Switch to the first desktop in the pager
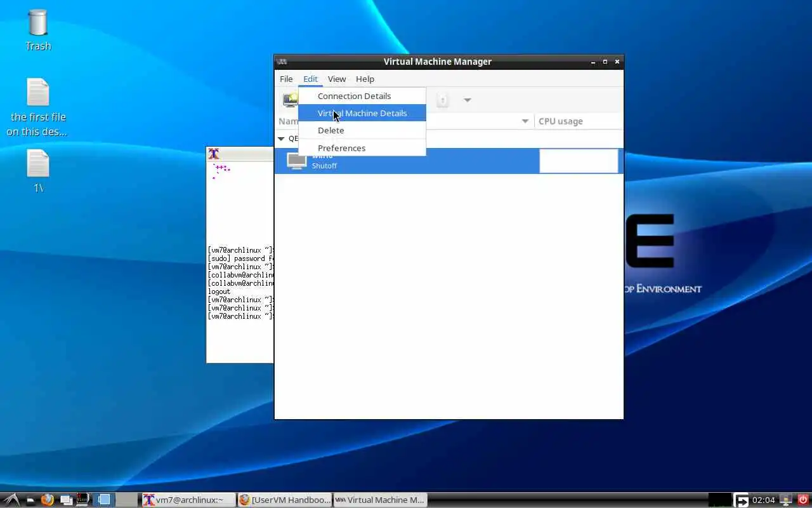This screenshot has width=812, height=508. point(104,500)
